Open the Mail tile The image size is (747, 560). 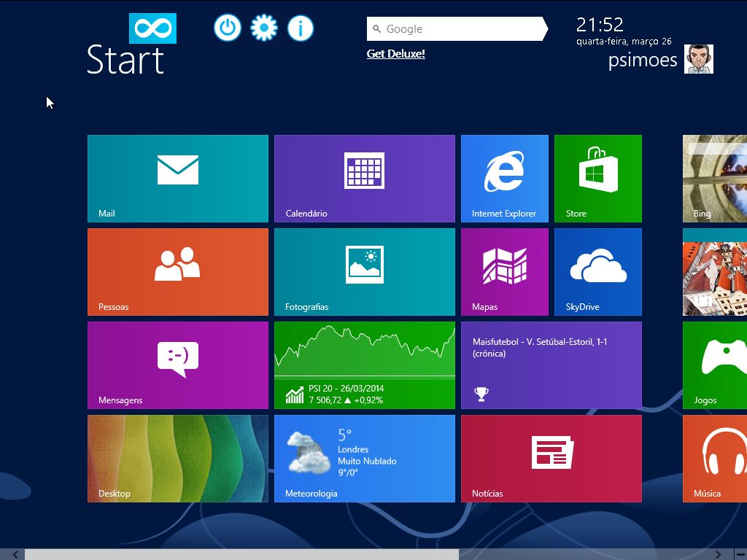[x=178, y=179]
